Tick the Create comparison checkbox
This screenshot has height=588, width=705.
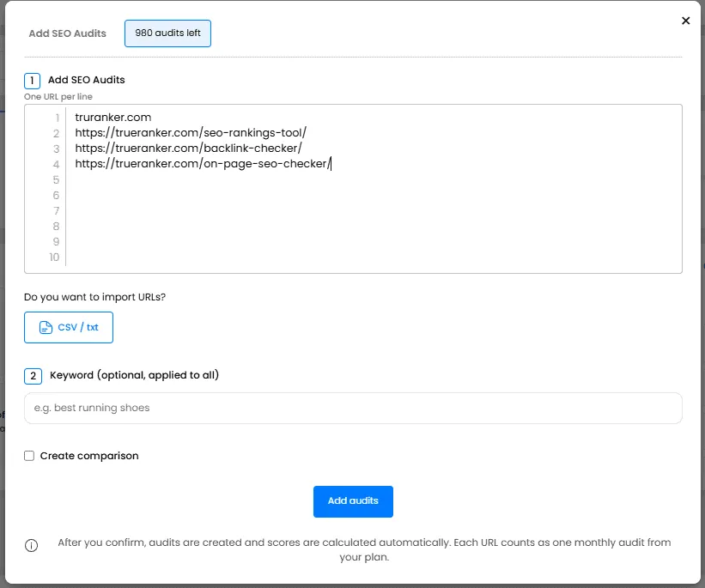point(29,456)
